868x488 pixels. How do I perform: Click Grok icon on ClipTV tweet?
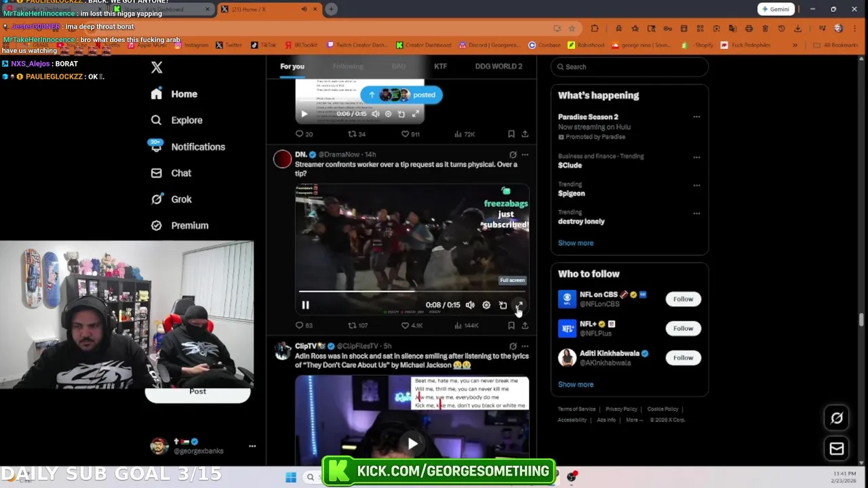point(513,346)
